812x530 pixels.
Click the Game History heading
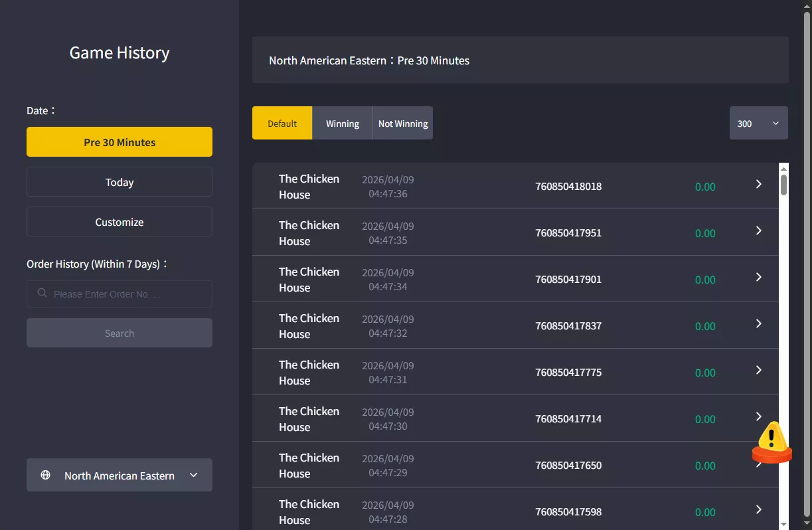coord(120,52)
